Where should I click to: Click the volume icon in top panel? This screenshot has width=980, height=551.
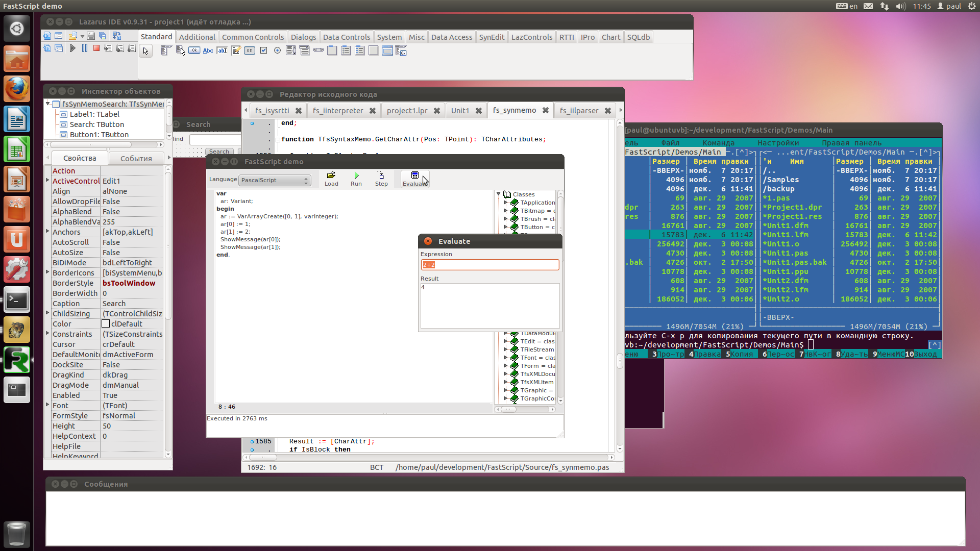click(900, 6)
